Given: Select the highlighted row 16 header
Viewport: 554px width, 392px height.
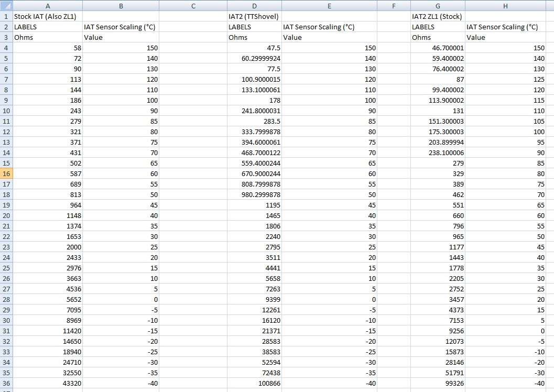Looking at the screenshot, I should click(x=6, y=173).
